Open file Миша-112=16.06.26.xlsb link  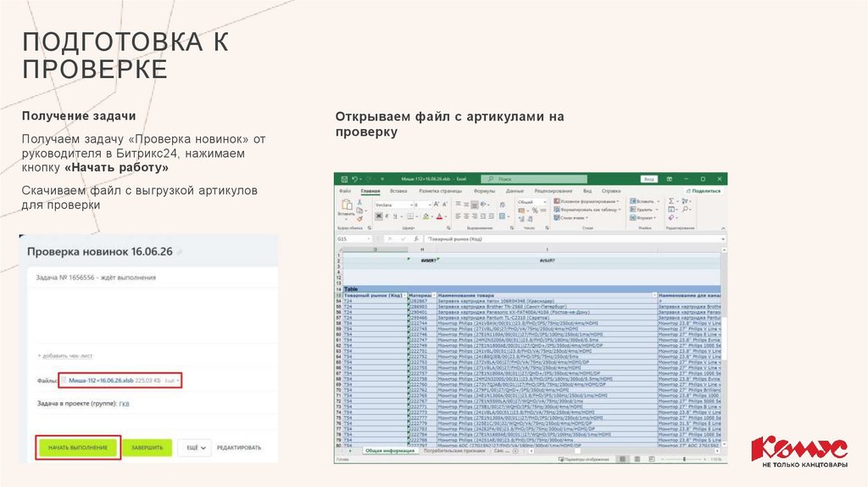pos(101,381)
